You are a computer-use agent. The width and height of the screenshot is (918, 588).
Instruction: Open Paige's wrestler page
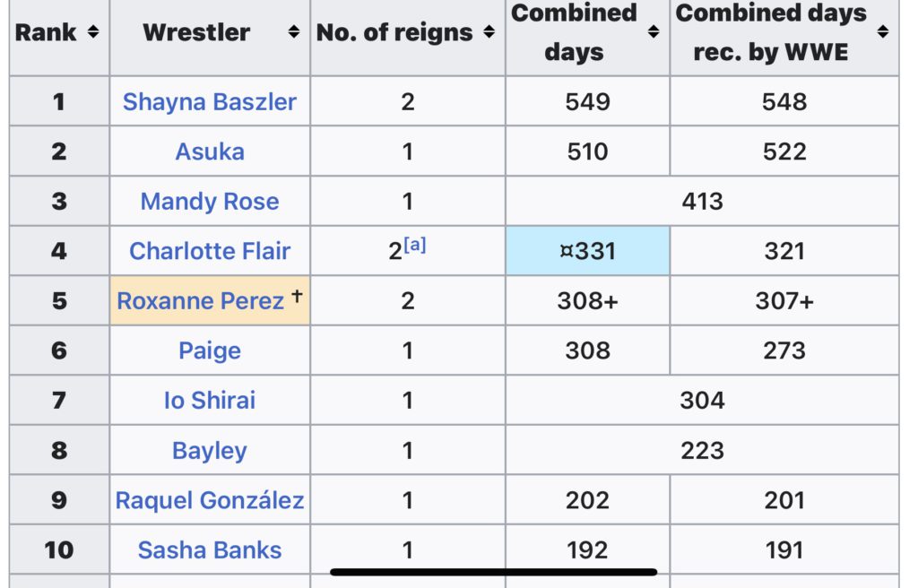tap(210, 350)
